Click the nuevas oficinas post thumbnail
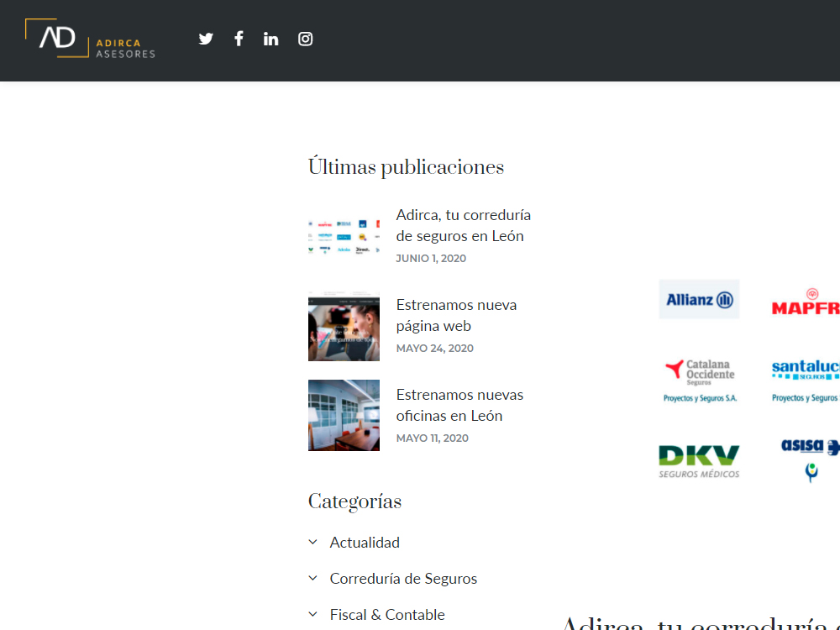This screenshot has width=840, height=630. pos(344,415)
